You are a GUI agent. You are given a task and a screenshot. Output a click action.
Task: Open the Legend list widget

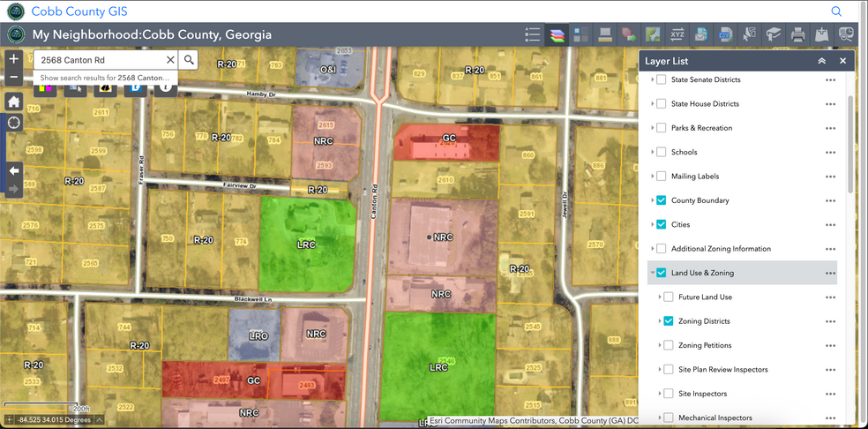pos(532,35)
